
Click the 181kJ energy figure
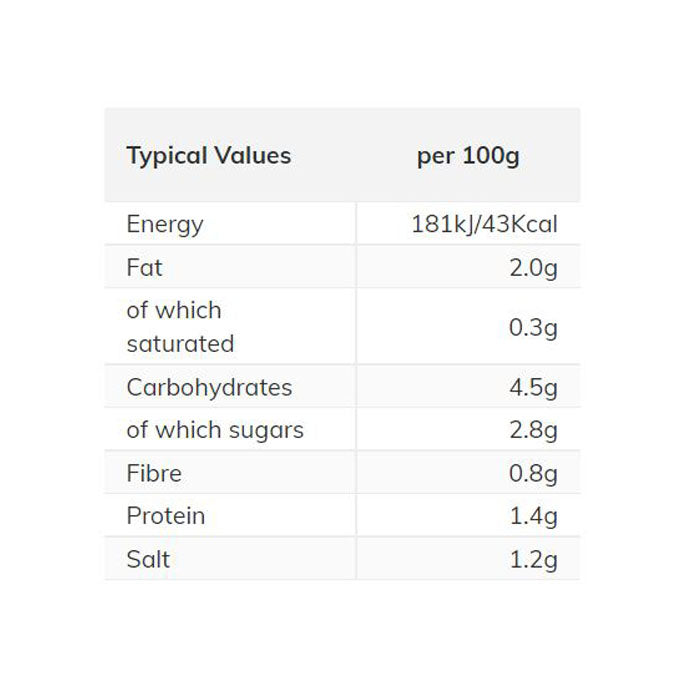(443, 224)
